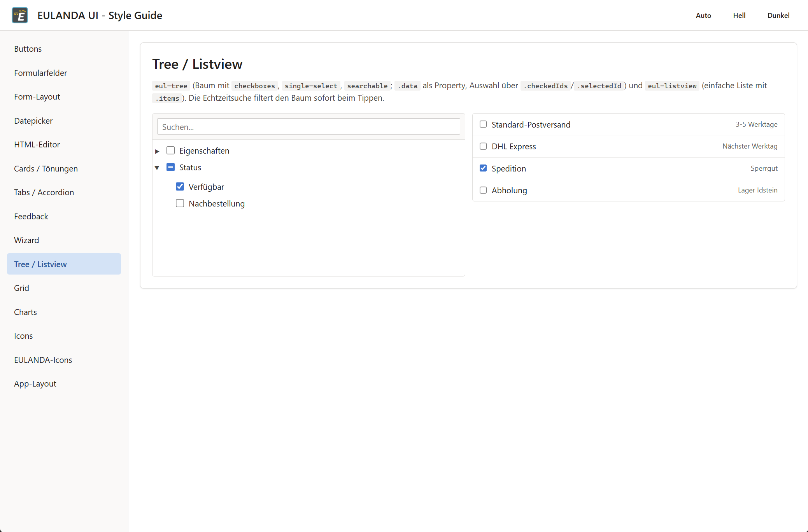Open Cards / Tönungen section
The width and height of the screenshot is (808, 532).
coord(64,168)
